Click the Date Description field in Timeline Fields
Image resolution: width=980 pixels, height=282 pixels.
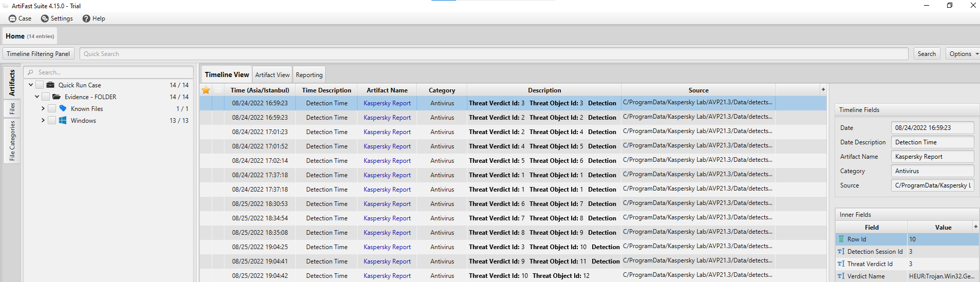click(932, 142)
